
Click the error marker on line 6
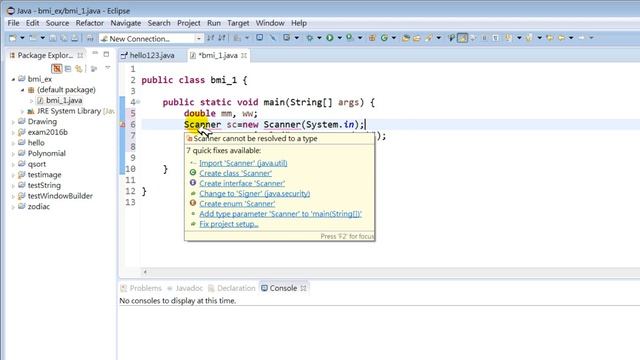click(122, 124)
